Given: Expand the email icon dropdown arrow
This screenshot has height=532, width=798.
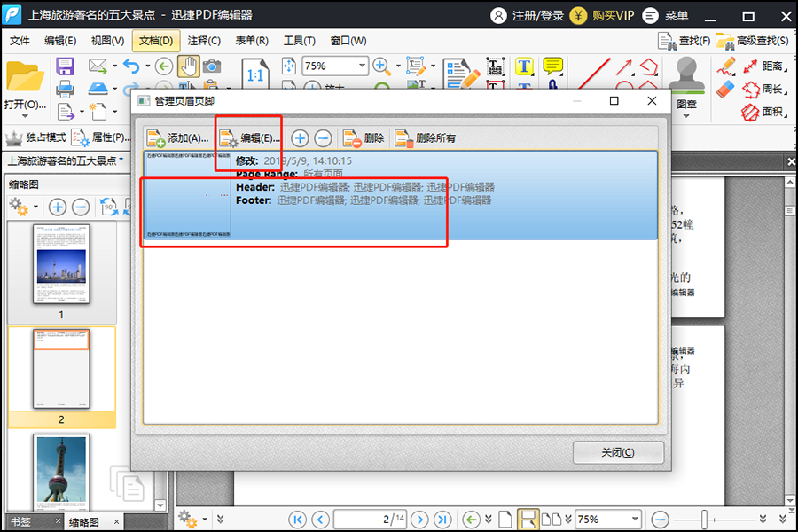Looking at the screenshot, I should (x=114, y=66).
